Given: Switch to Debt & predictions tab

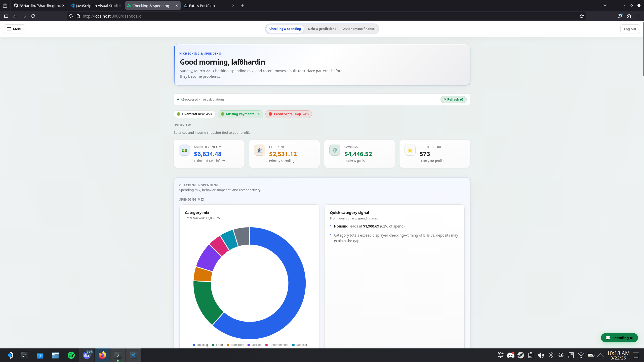Looking at the screenshot, I should pos(322,29).
